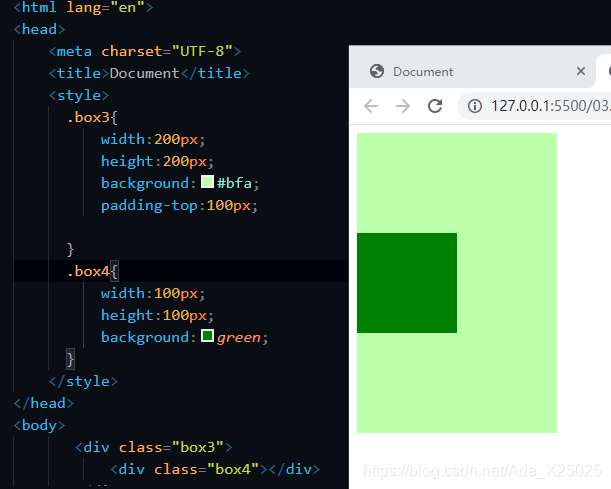The height and width of the screenshot is (489, 611).
Task: Close the Document browser tab
Action: [x=581, y=71]
